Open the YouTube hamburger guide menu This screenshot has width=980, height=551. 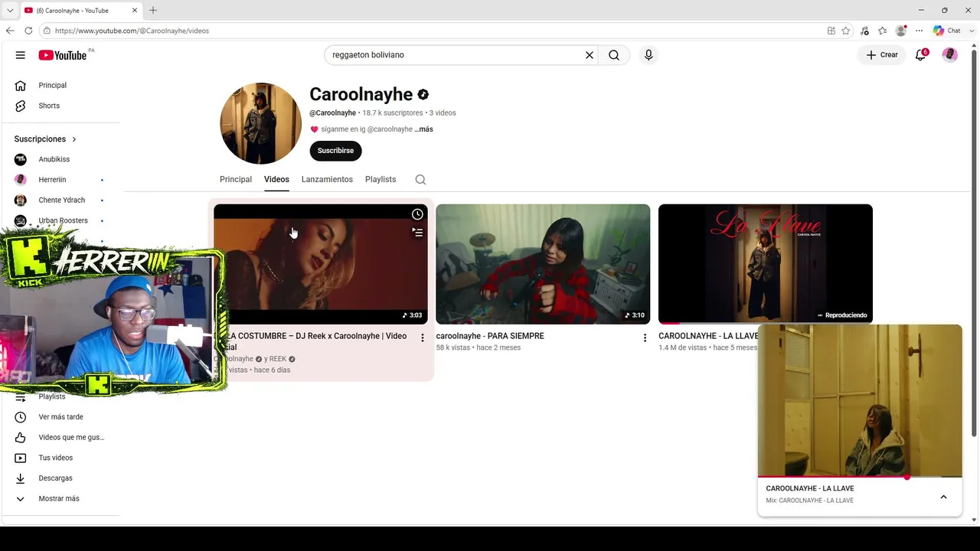click(21, 55)
